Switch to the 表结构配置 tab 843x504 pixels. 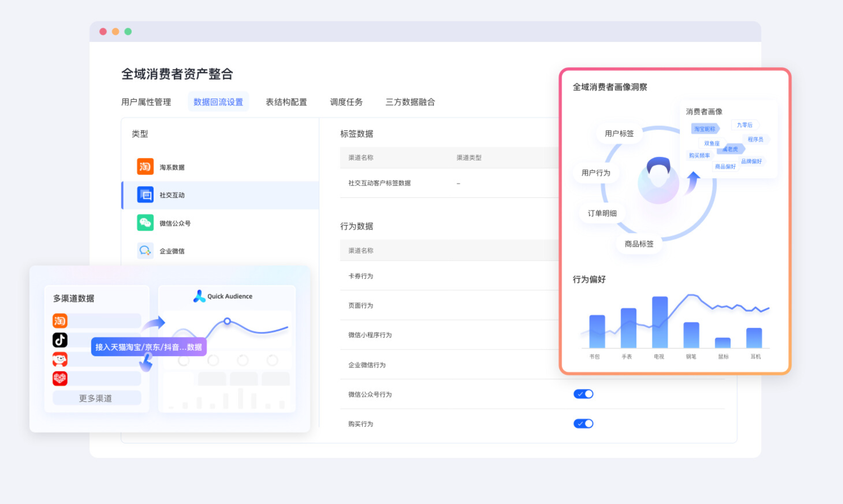pyautogui.click(x=286, y=102)
